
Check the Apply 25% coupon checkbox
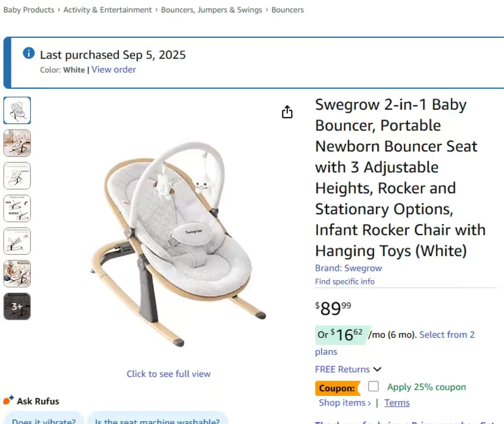(373, 386)
